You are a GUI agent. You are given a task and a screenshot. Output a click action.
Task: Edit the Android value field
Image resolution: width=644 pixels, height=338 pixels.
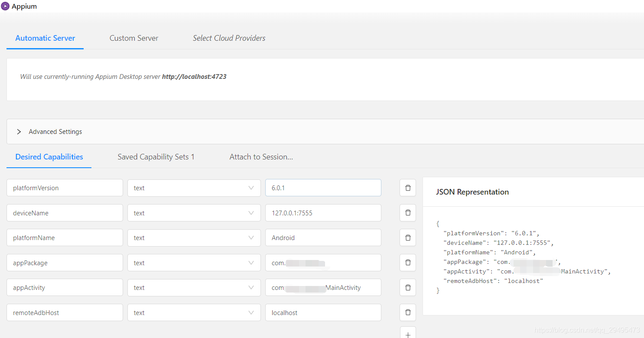point(323,238)
